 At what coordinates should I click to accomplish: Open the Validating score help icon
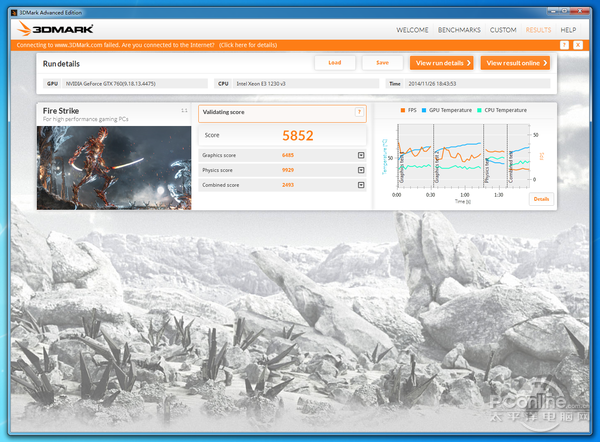coord(359,112)
